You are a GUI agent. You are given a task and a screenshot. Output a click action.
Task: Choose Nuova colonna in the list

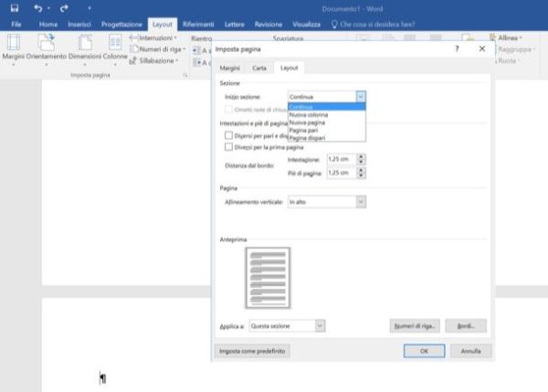pos(327,115)
